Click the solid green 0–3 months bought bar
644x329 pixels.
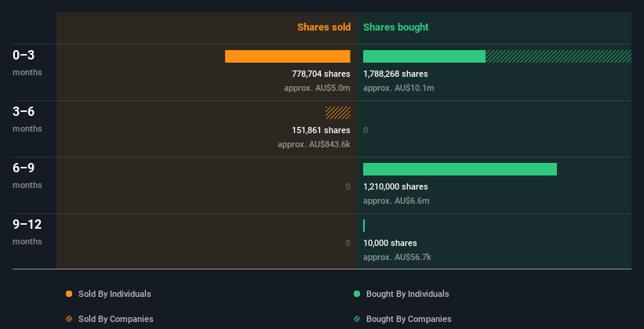pos(424,56)
